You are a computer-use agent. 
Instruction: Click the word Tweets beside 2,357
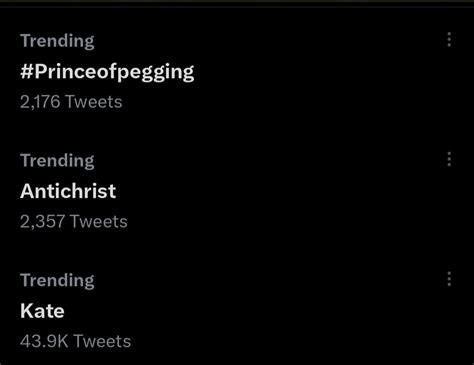click(99, 221)
